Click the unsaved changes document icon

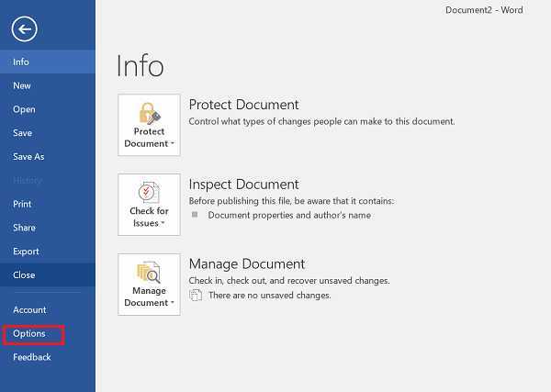196,295
